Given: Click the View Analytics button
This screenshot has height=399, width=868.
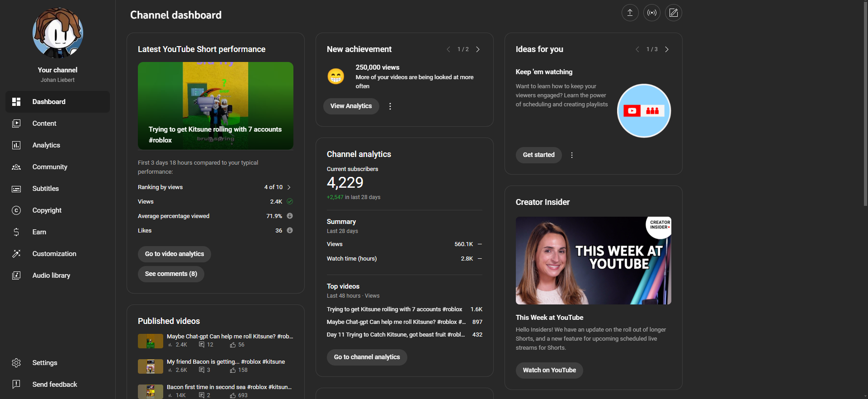Looking at the screenshot, I should (x=351, y=106).
